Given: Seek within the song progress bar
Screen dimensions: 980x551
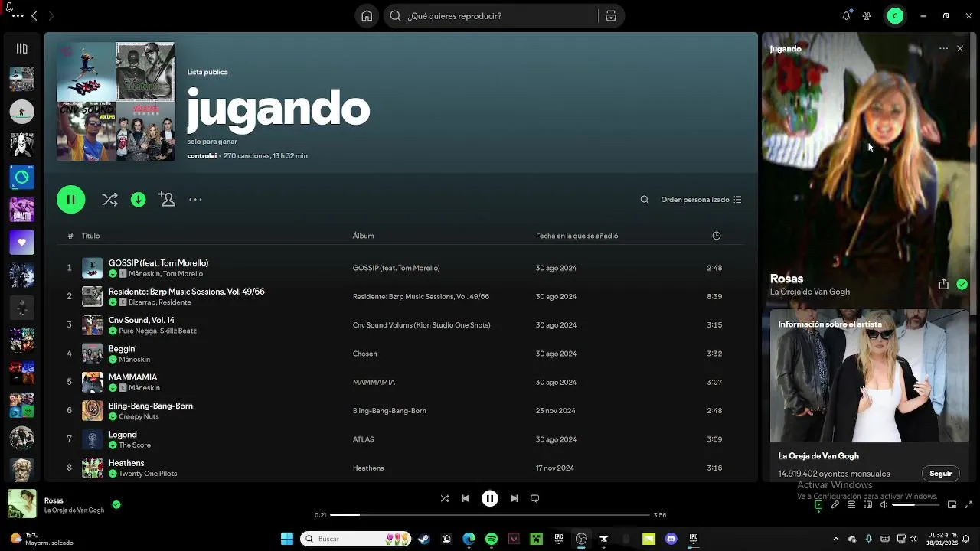Looking at the screenshot, I should pyautogui.click(x=490, y=515).
